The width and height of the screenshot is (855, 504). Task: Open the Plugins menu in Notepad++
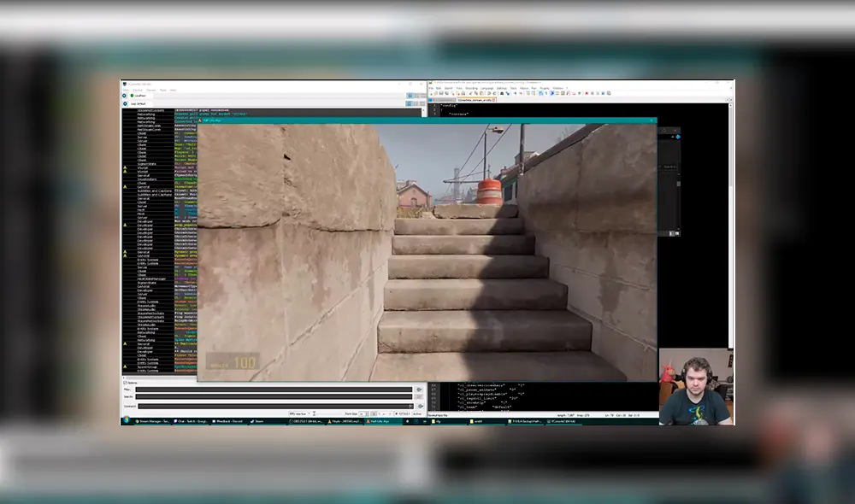[543, 88]
